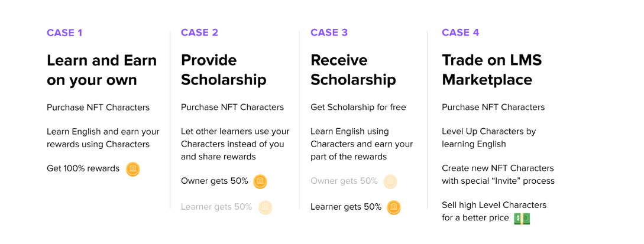Click Sell high Level Characters text
644x244 pixels.
[x=494, y=205]
